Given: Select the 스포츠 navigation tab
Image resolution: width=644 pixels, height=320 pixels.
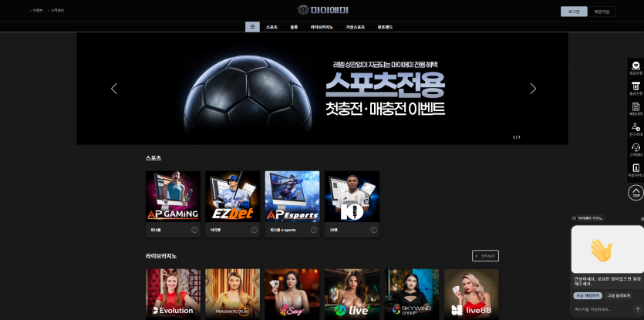Looking at the screenshot, I should [271, 27].
